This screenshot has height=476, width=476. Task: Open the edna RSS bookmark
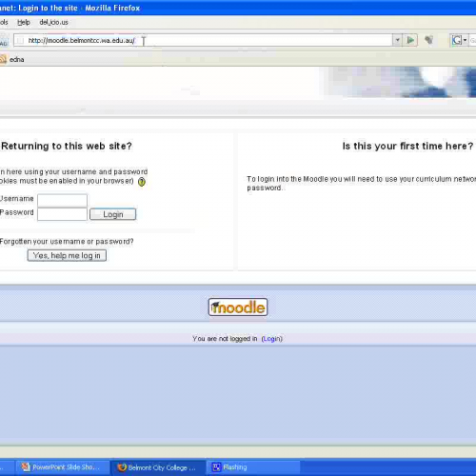click(12, 59)
